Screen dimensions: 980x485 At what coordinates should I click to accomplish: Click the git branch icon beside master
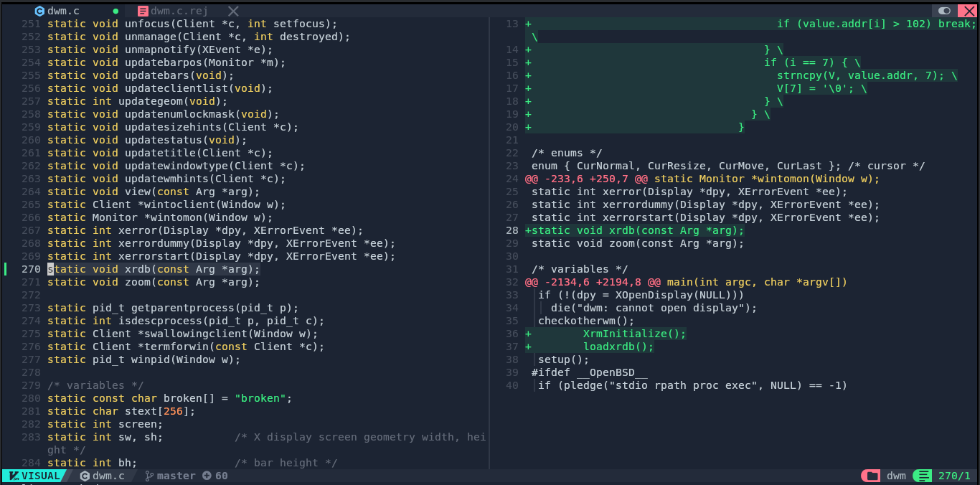149,476
